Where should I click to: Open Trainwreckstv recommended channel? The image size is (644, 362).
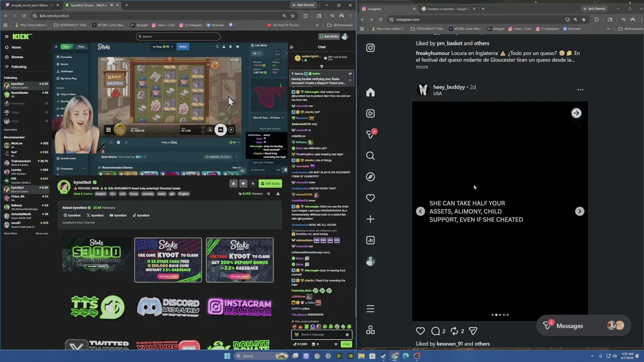25,162
